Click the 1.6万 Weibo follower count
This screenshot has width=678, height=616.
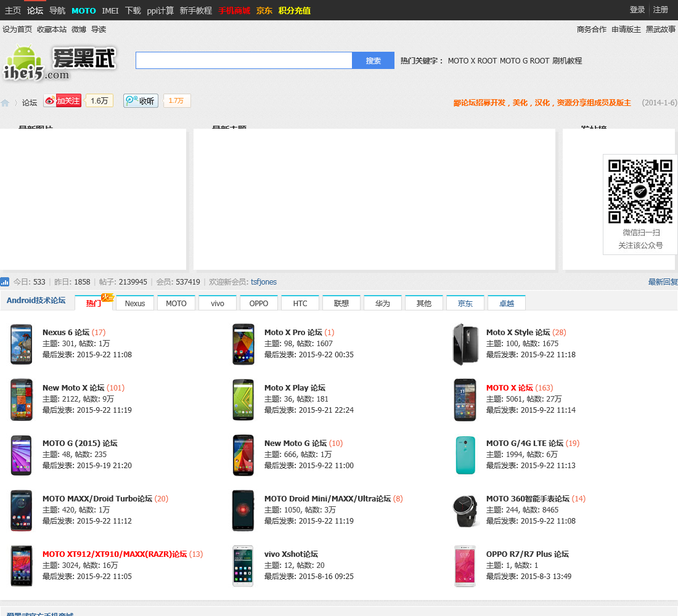[x=99, y=101]
